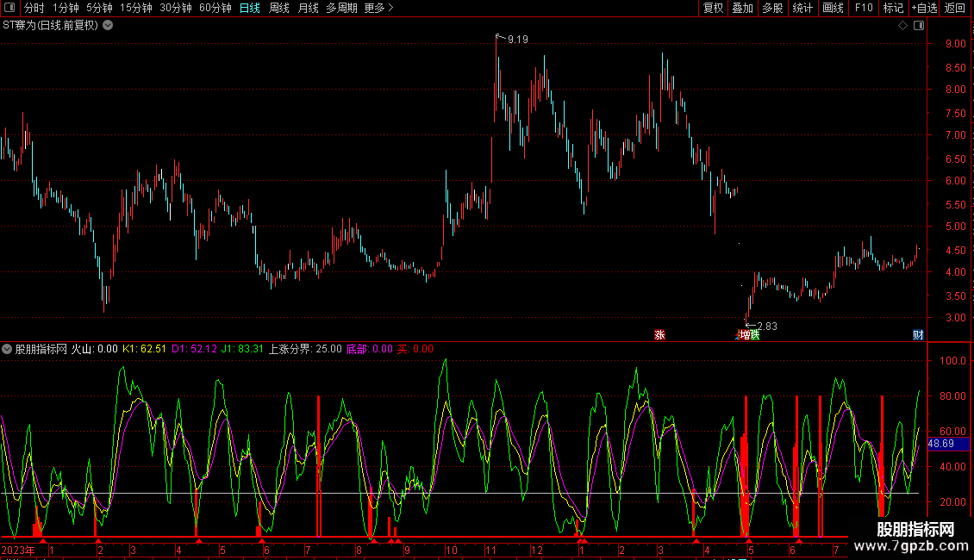Click the green 跌 event marker

[x=755, y=334]
